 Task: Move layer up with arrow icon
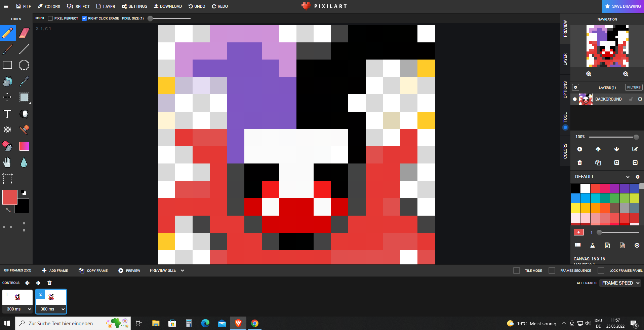tap(598, 149)
